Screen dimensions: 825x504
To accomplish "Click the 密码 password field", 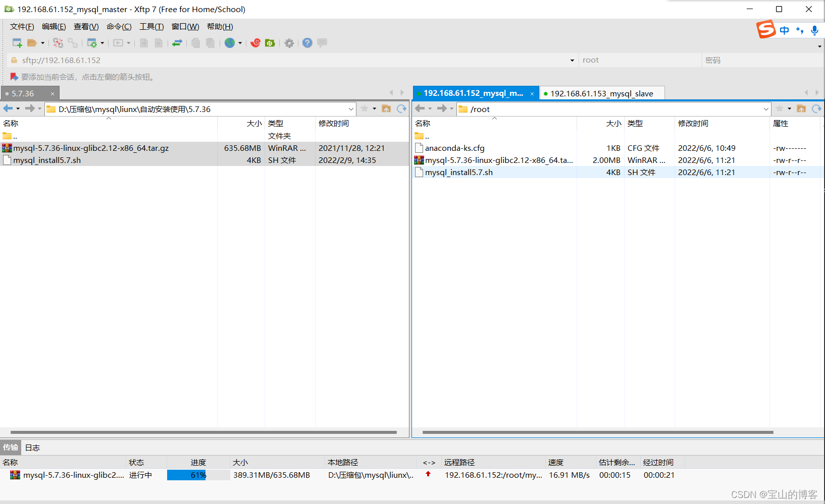I will (x=762, y=60).
